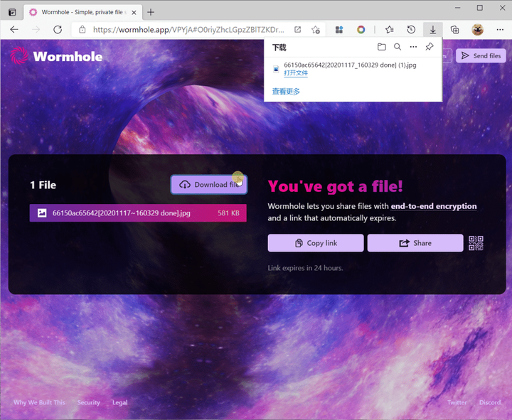Image resolution: width=512 pixels, height=420 pixels.
Task: Open Legal footer link
Action: point(120,402)
